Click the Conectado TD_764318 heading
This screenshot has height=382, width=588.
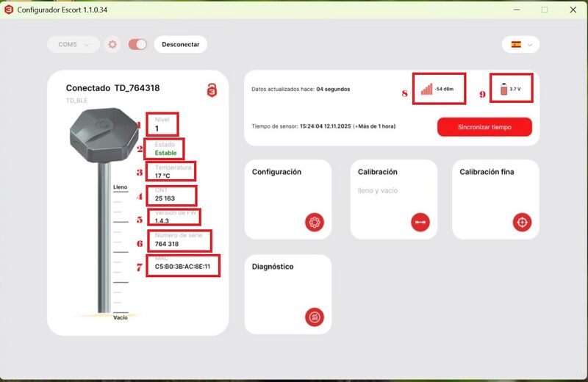click(113, 88)
